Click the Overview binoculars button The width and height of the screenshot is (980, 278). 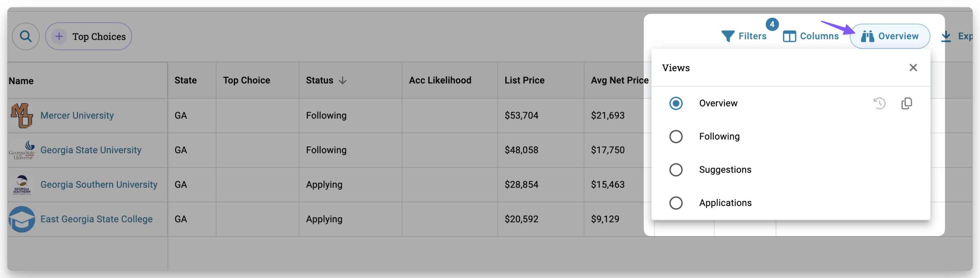pos(890,37)
